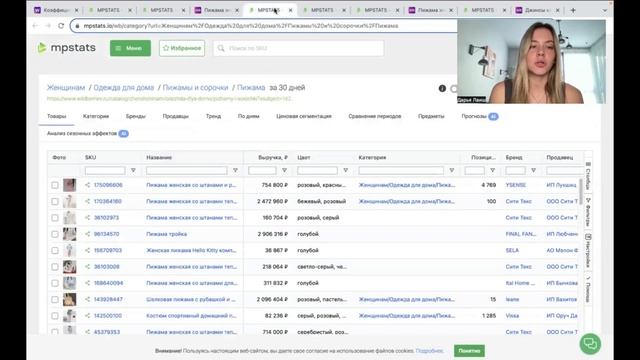
Task: Open the chat support bubble
Action: coord(590,344)
